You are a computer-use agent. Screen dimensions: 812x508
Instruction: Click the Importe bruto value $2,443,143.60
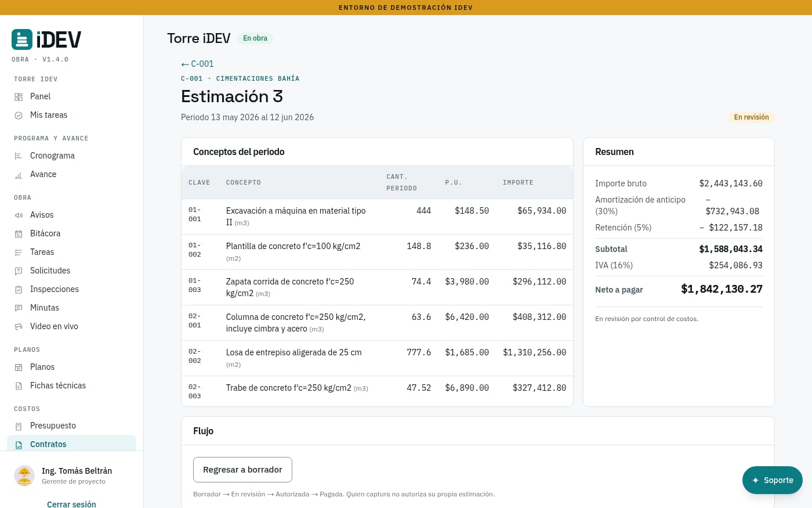(x=731, y=183)
